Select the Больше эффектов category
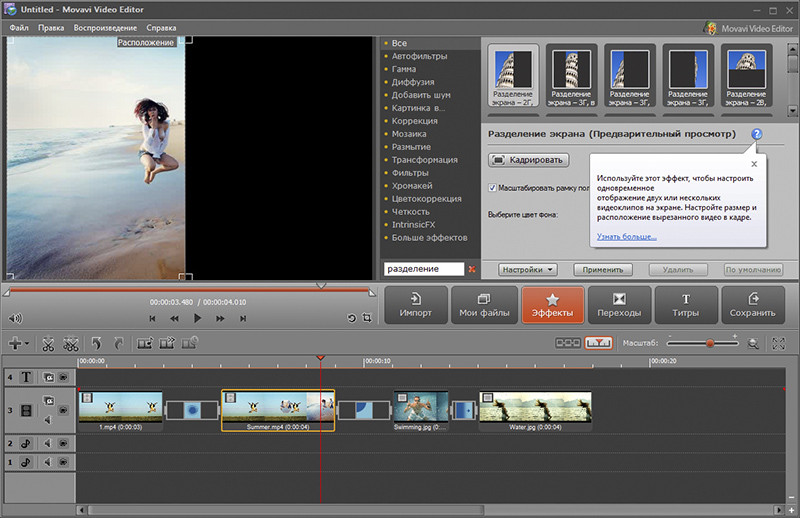The height and width of the screenshot is (518, 800). [430, 237]
